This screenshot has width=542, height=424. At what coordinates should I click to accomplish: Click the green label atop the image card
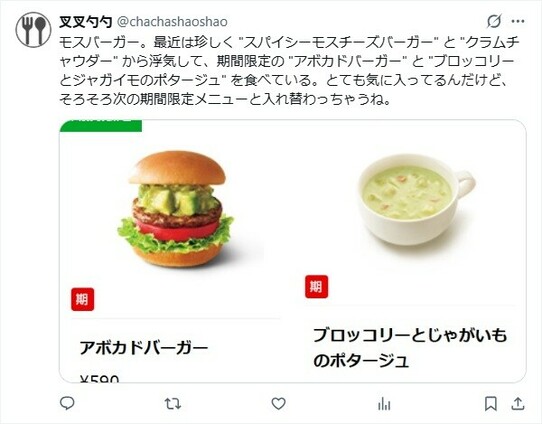pos(101,126)
